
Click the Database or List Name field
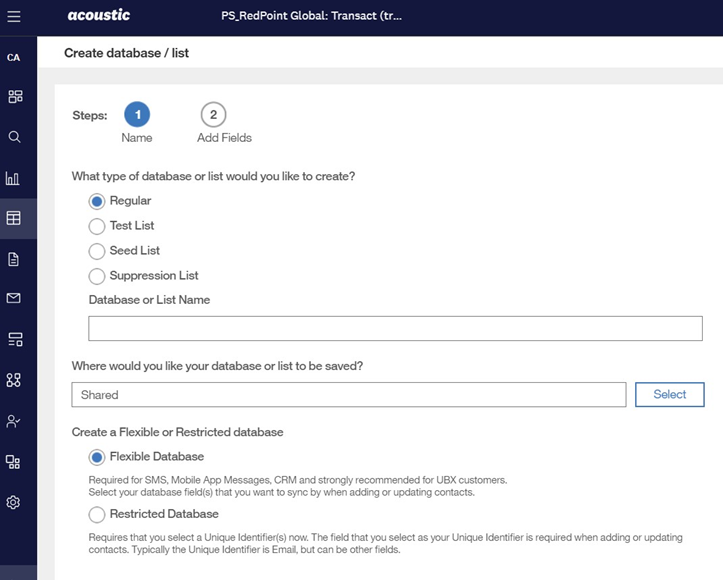pos(395,328)
